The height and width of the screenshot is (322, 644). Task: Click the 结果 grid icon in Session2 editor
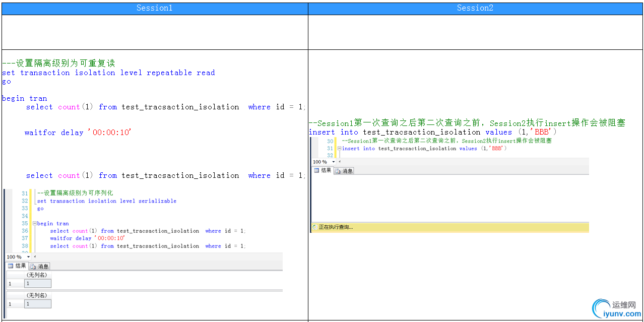(317, 170)
